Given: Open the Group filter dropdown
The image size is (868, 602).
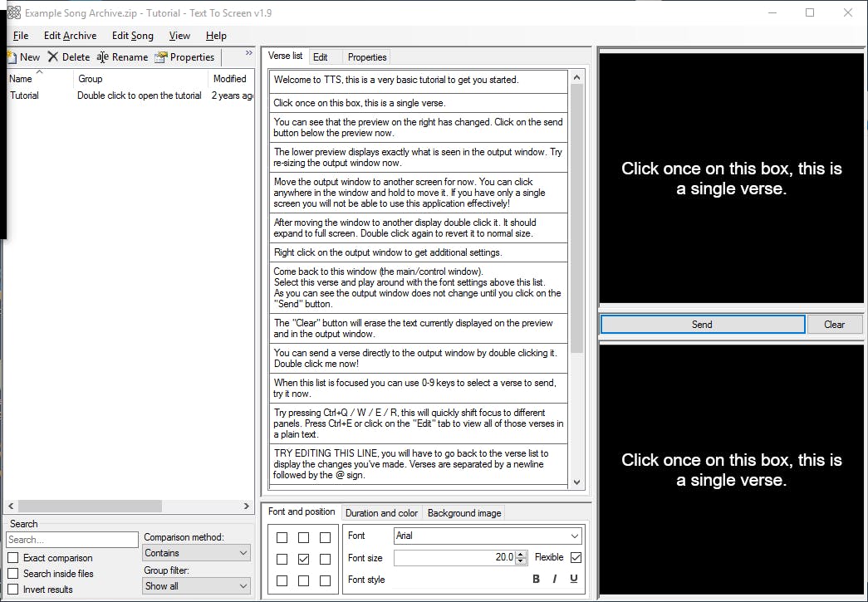Looking at the screenshot, I should 196,585.
